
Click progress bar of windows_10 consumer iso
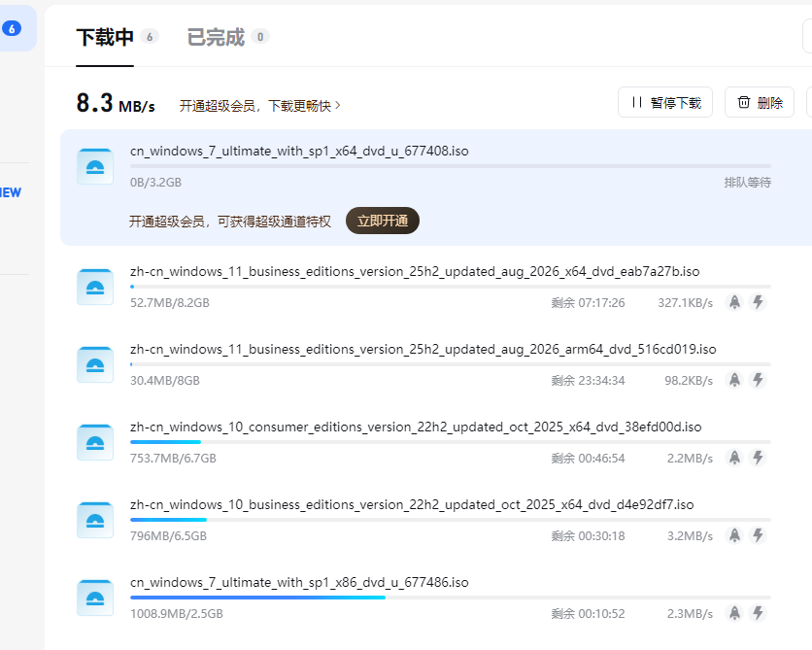click(451, 442)
